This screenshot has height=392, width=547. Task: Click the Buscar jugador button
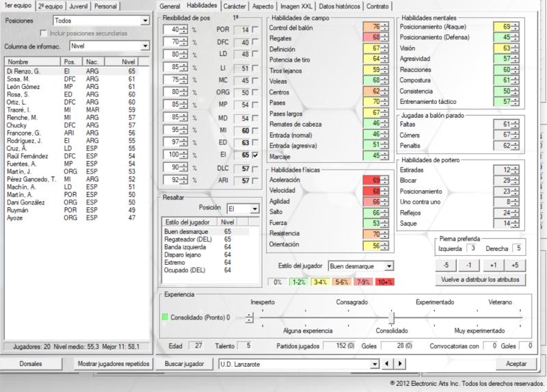pos(184,364)
